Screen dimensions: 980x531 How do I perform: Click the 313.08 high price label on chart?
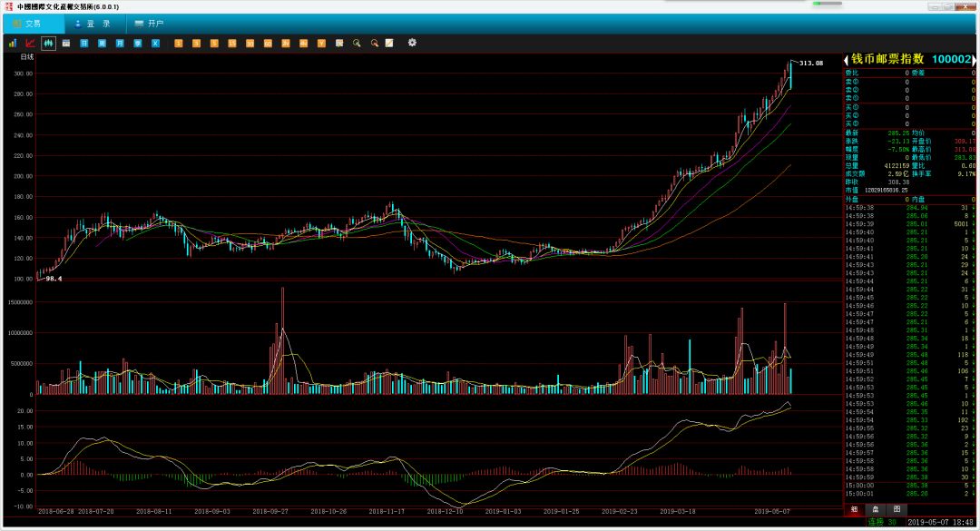click(x=811, y=64)
